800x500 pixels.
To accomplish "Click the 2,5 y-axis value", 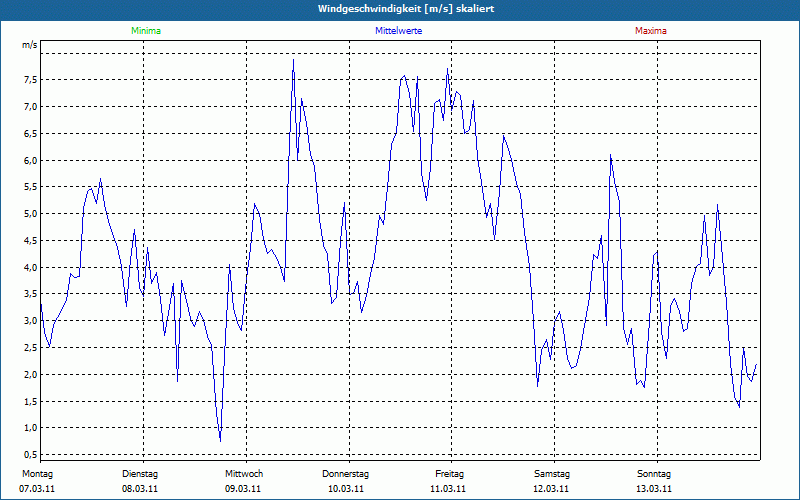I will pos(30,347).
